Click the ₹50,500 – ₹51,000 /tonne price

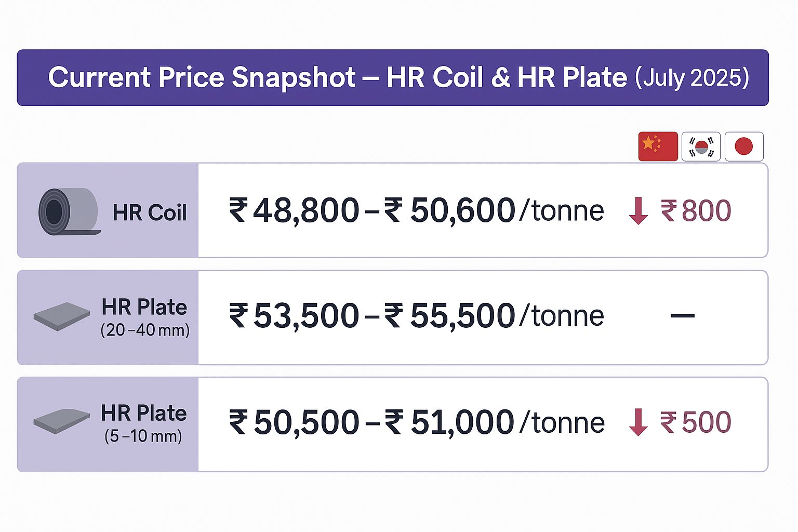click(417, 422)
